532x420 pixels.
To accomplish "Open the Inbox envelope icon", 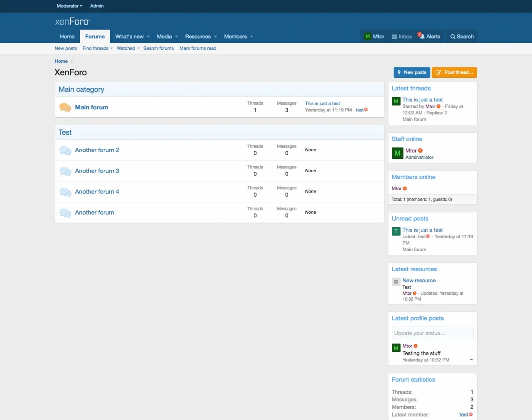I will 394,37.
